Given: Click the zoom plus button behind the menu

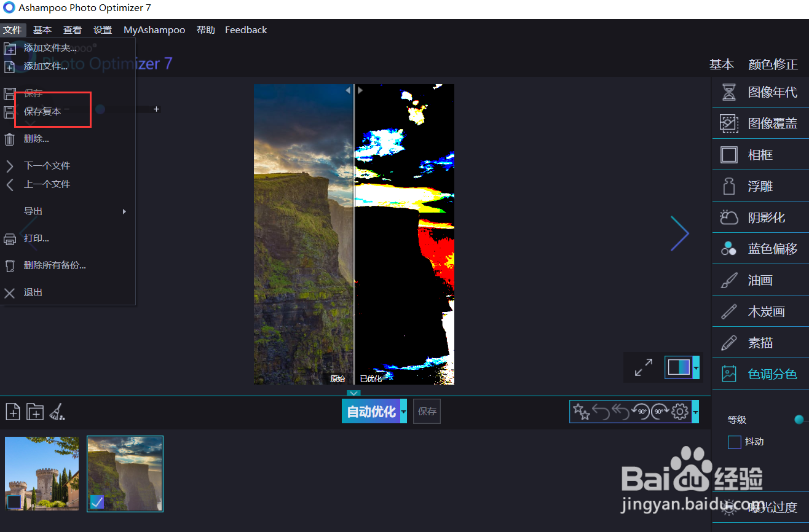Looking at the screenshot, I should coord(156,109).
